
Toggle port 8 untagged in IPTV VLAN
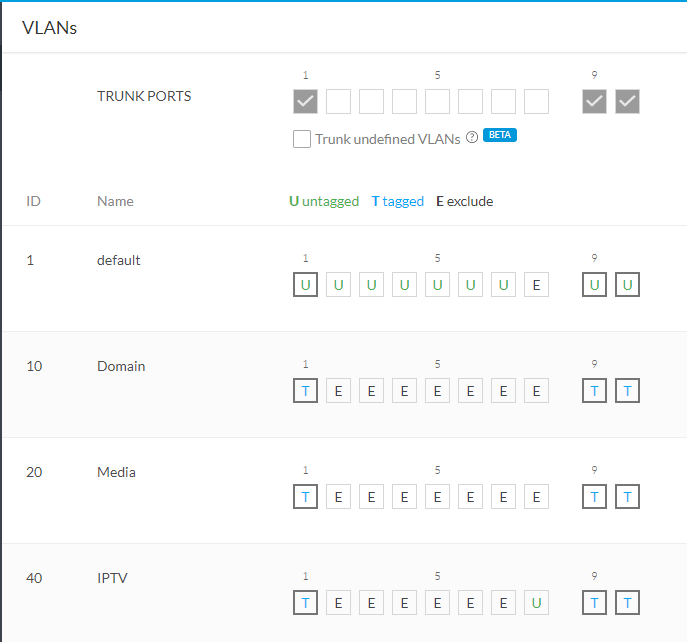pos(537,603)
